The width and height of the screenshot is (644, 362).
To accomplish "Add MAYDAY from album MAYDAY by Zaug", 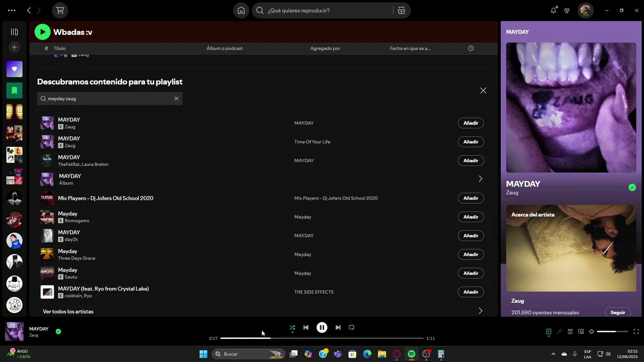I will coord(471,123).
